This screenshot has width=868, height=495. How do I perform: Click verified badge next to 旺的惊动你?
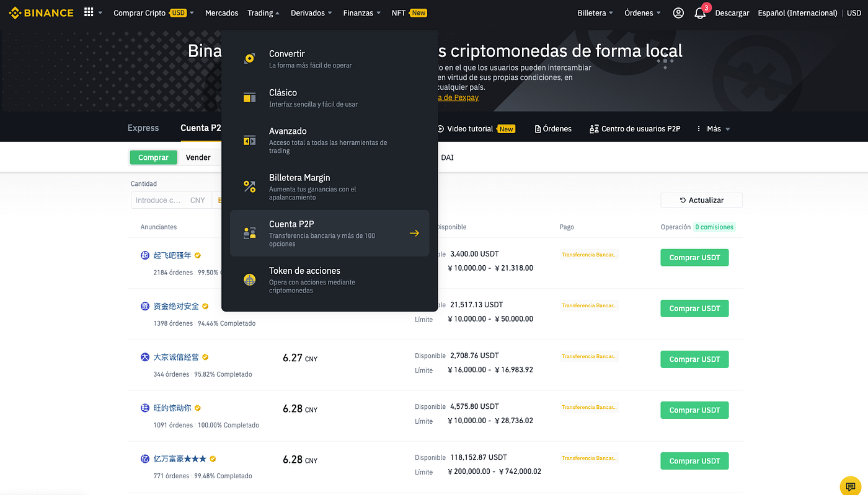pos(198,408)
